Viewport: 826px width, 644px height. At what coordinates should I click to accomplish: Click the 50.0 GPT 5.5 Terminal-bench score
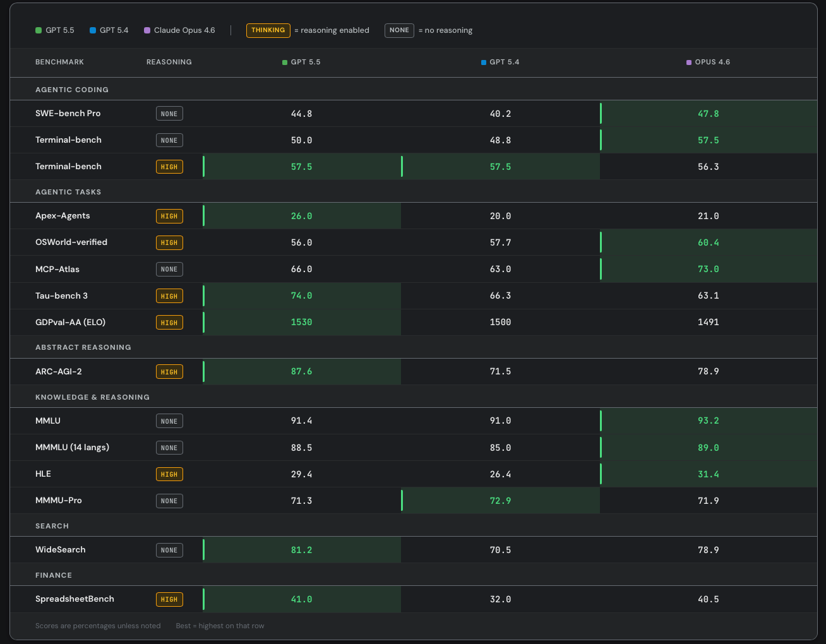pos(301,140)
